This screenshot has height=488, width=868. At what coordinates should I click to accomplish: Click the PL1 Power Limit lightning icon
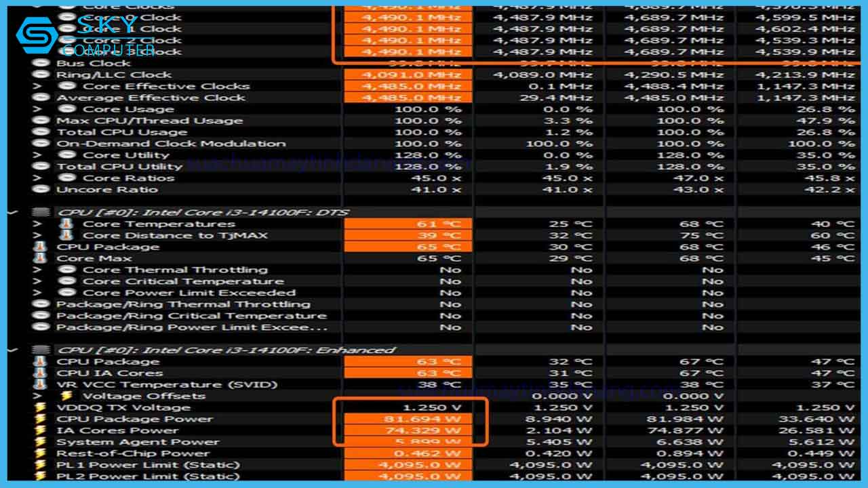41,464
